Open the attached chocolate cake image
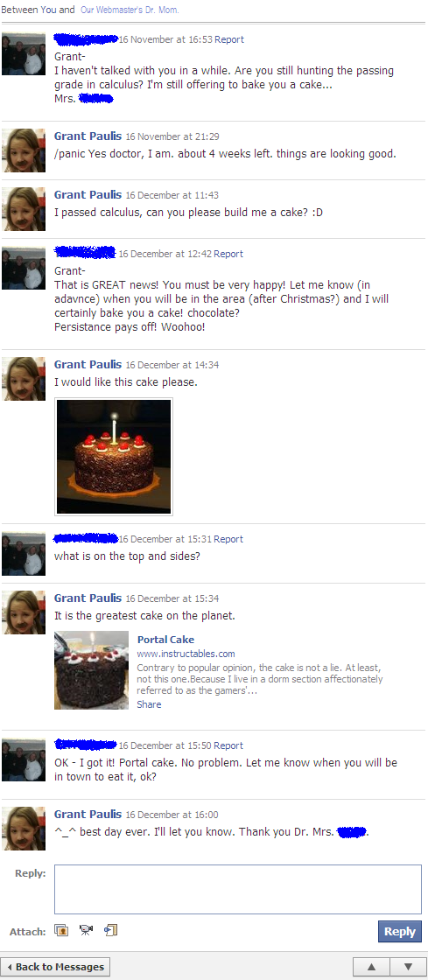Screen dimensions: 428x980 tap(114, 456)
